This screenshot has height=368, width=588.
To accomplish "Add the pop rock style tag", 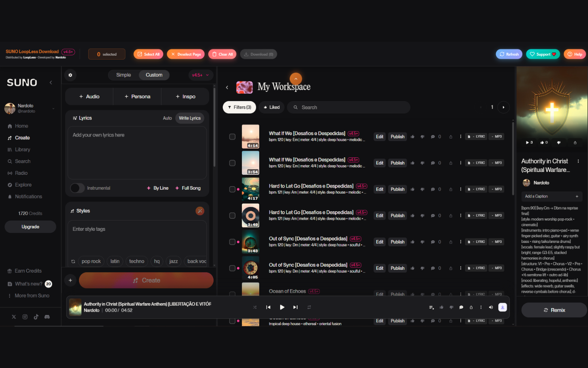I will (x=91, y=261).
